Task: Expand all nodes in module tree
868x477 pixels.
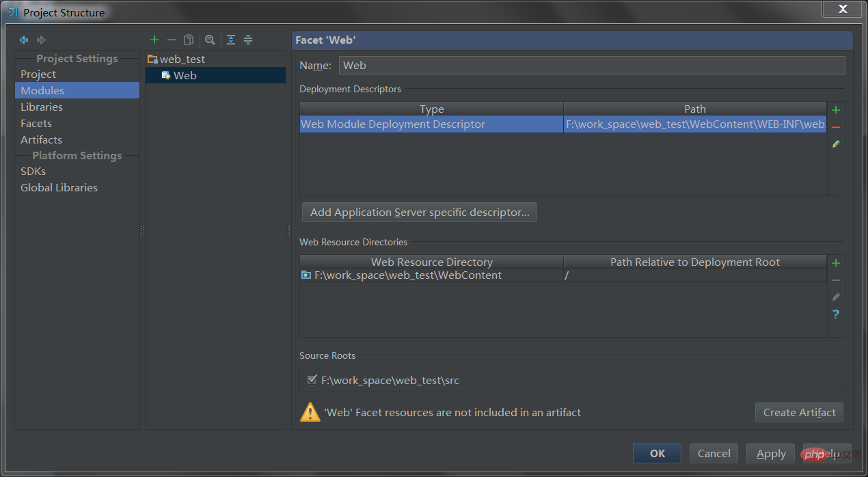Action: point(231,40)
